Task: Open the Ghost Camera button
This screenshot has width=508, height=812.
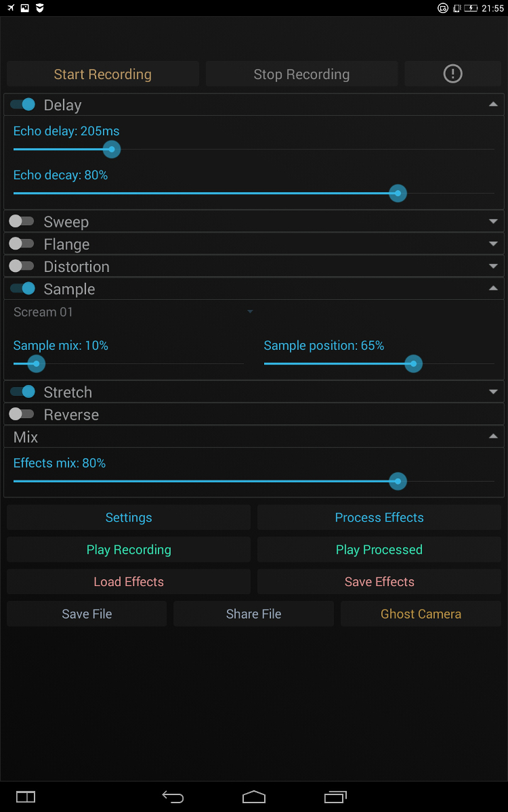Action: [421, 614]
